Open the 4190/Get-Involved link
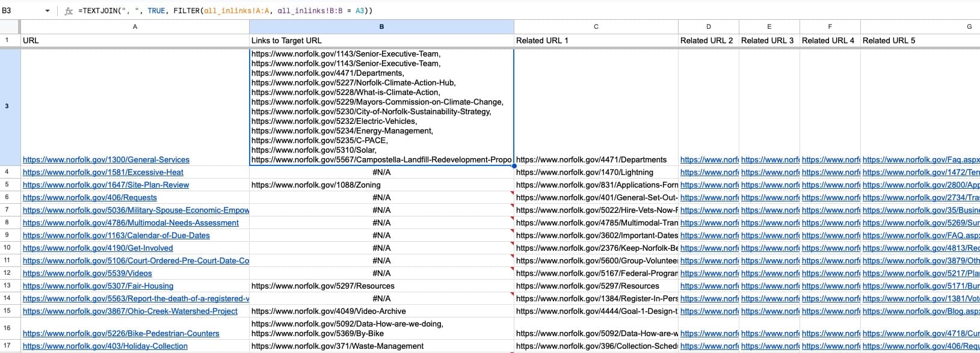 [97, 248]
